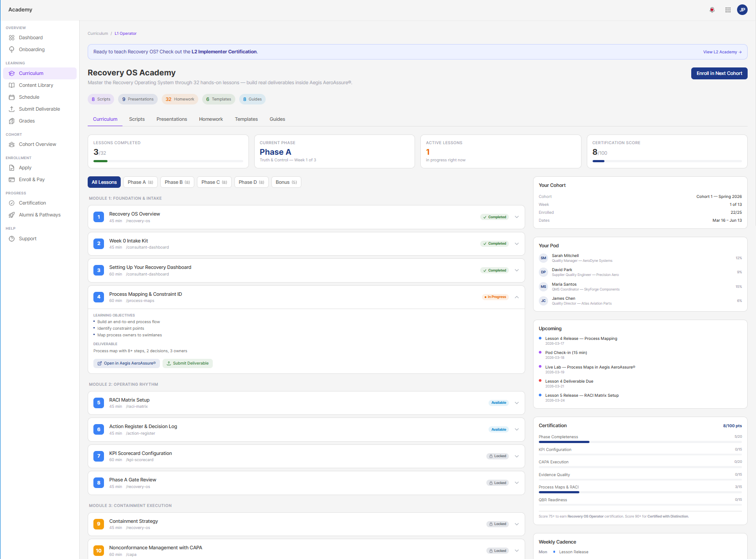Screen dimensions: 756x559
Task: Click the Phase Completeness progress bar
Action: [640, 442]
